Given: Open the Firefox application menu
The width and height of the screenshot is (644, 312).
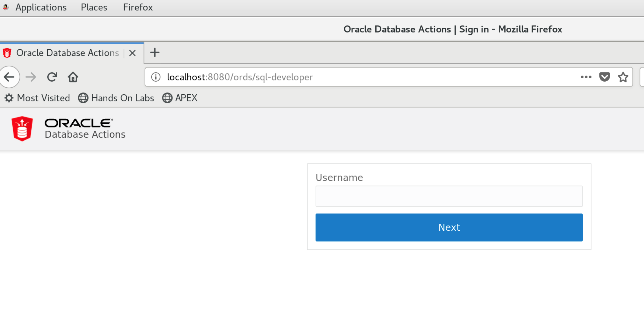Looking at the screenshot, I should click(x=138, y=7).
